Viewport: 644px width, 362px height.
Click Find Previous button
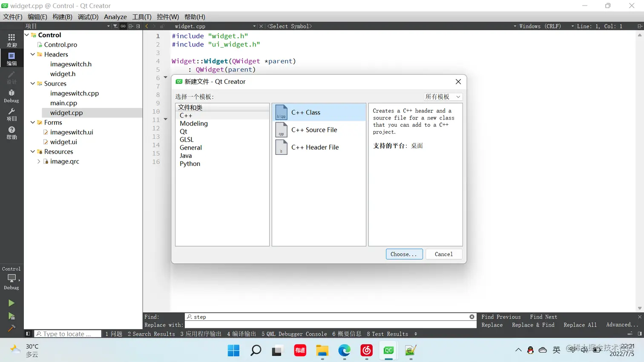[501, 317]
